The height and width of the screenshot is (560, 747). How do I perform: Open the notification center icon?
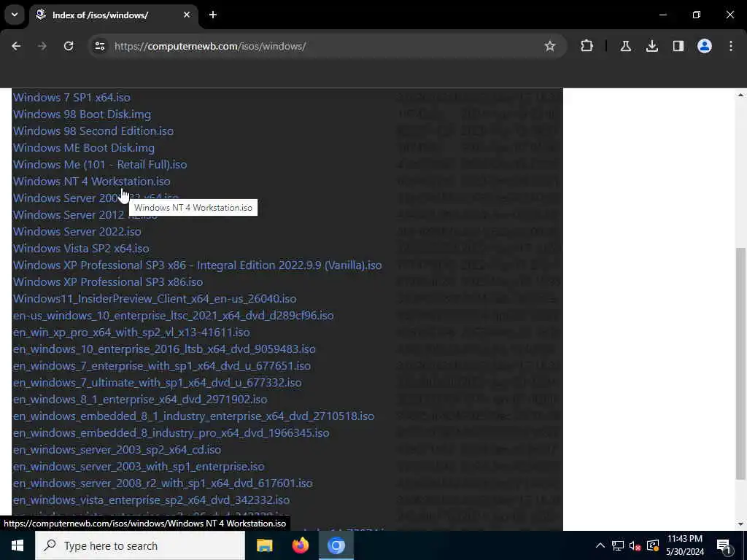(x=724, y=545)
